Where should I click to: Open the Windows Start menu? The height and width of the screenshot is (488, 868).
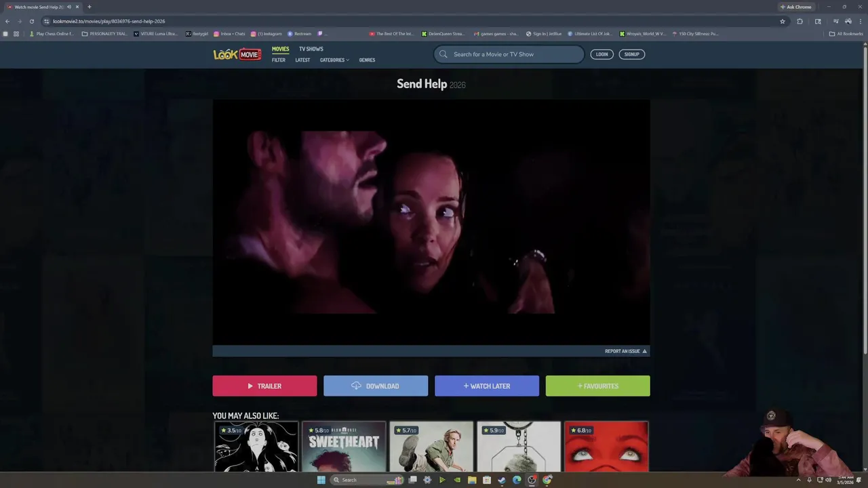[x=321, y=480]
